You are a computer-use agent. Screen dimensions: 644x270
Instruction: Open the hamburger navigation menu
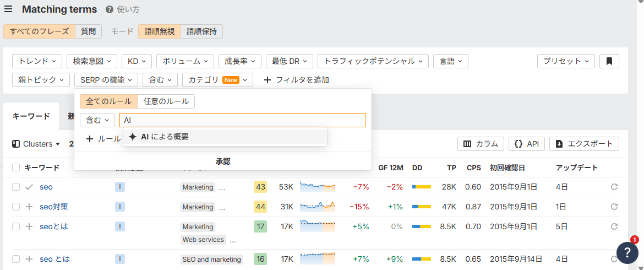pyautogui.click(x=8, y=9)
